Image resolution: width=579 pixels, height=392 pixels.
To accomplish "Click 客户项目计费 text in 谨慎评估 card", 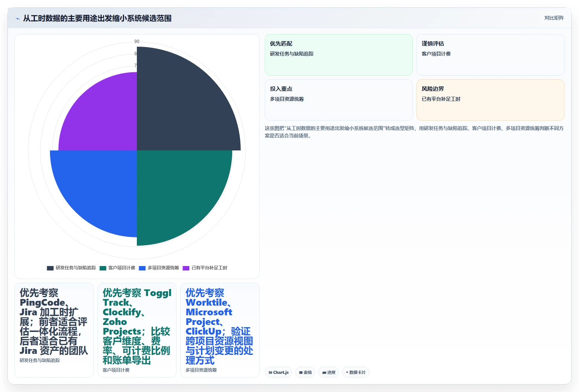I will point(436,54).
